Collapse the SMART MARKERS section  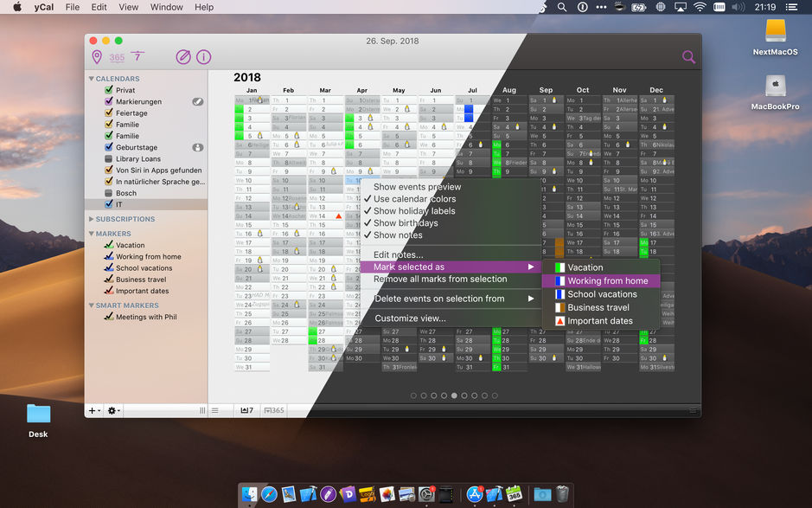tap(93, 305)
